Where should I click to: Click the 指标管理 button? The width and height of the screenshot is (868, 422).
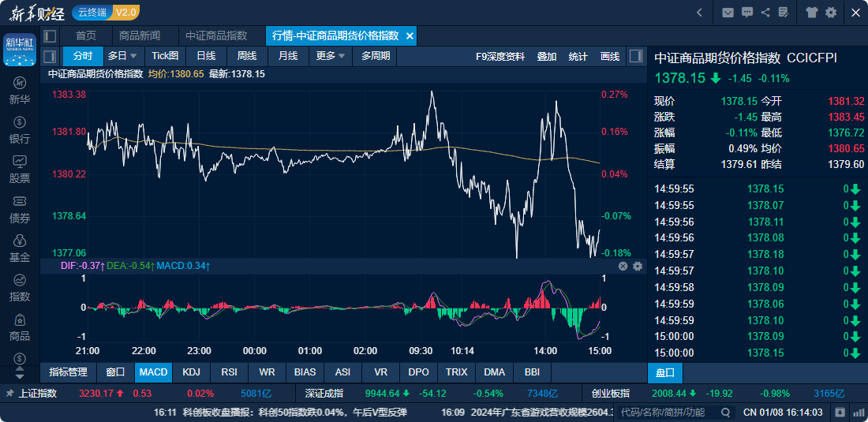pos(68,372)
